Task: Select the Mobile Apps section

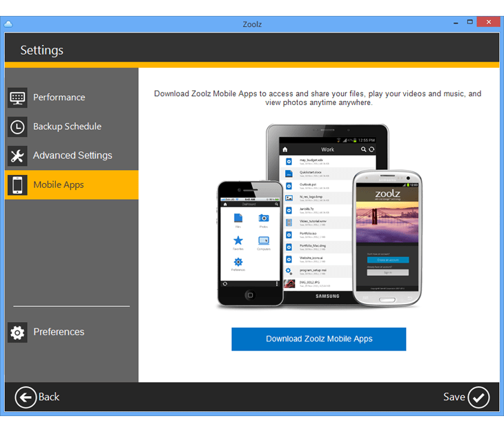Action: click(72, 185)
